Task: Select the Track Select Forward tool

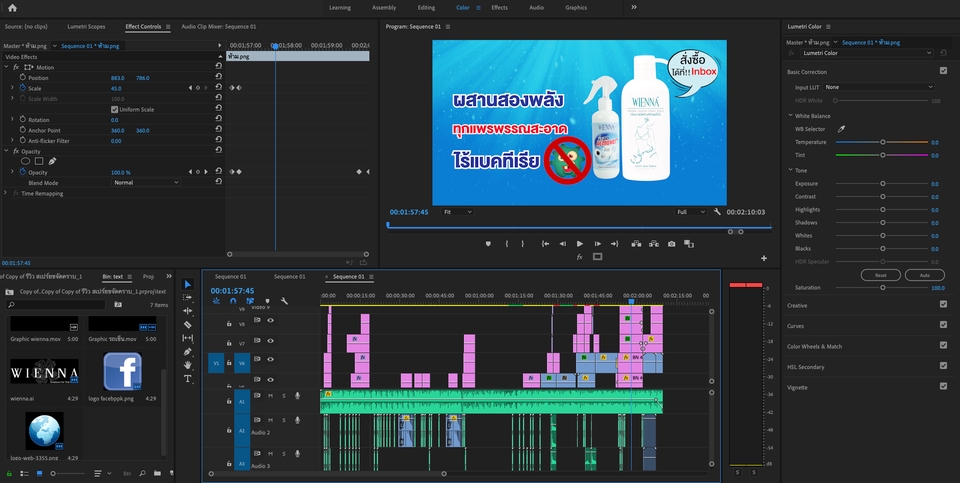Action: click(x=188, y=298)
